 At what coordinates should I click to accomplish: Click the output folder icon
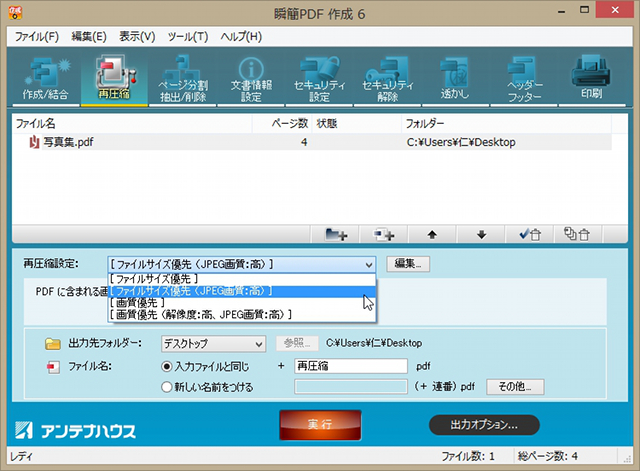53,344
